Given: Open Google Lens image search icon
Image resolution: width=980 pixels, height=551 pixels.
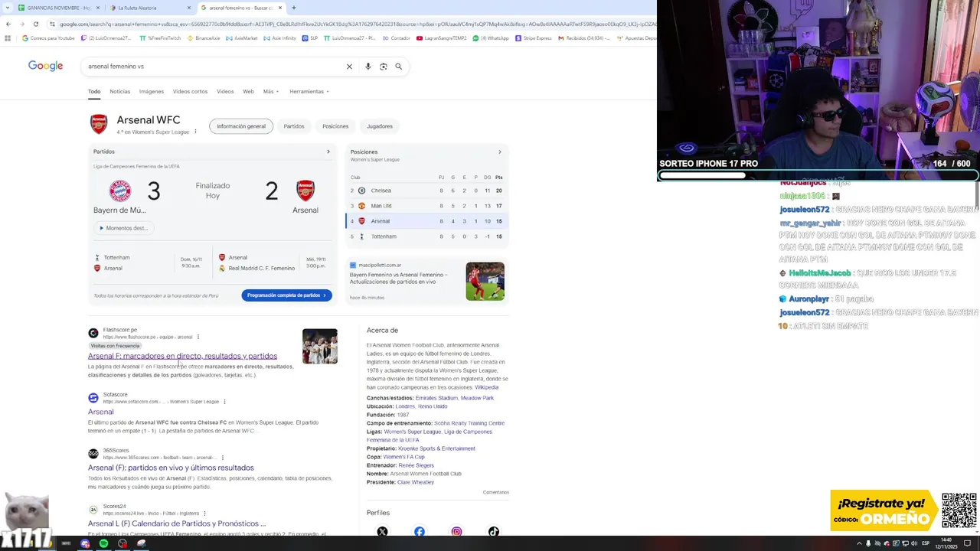Looking at the screenshot, I should pyautogui.click(x=384, y=67).
